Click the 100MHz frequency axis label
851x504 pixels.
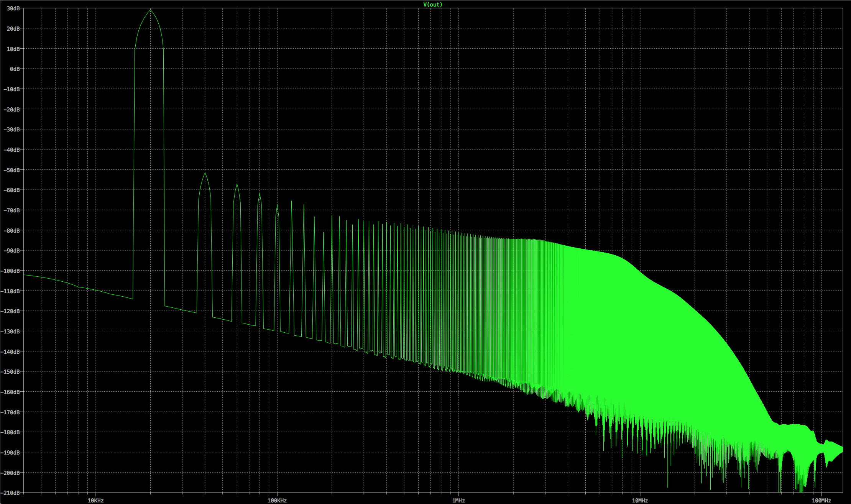pos(821,501)
